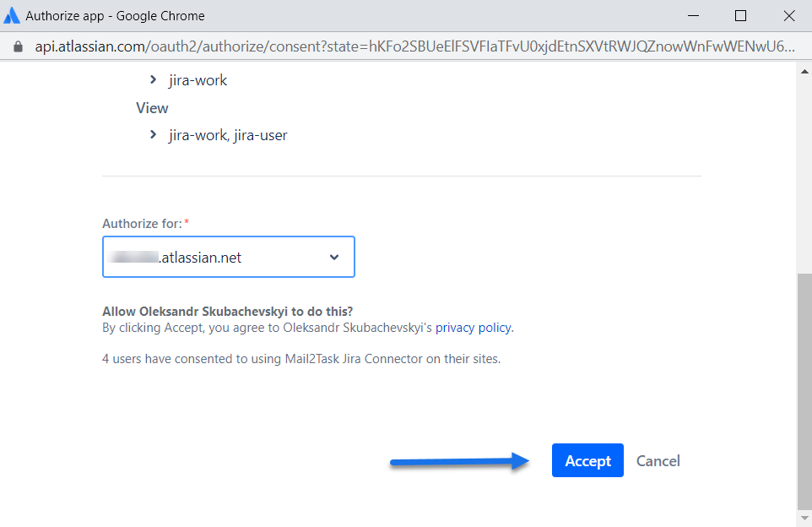This screenshot has height=527, width=812.
Task: Open the privacy policy link
Action: pyautogui.click(x=473, y=328)
